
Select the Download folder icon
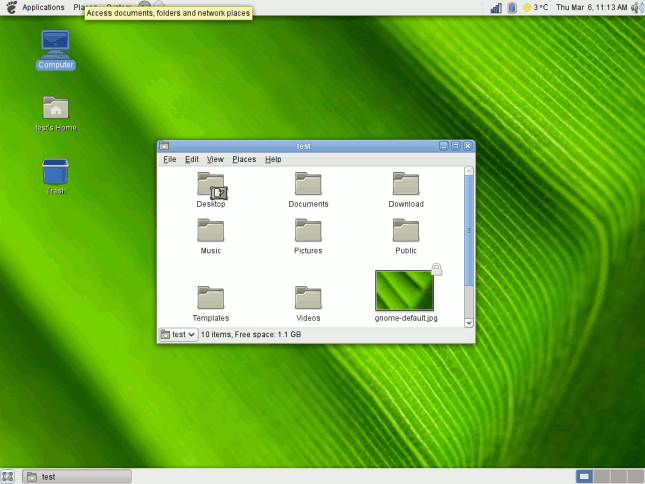(x=405, y=185)
